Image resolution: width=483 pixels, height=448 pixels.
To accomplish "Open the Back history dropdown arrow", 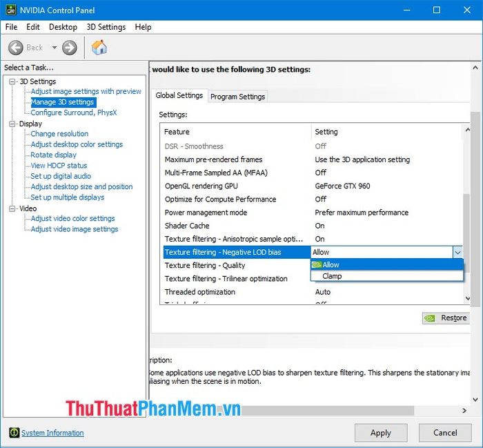I will point(55,48).
